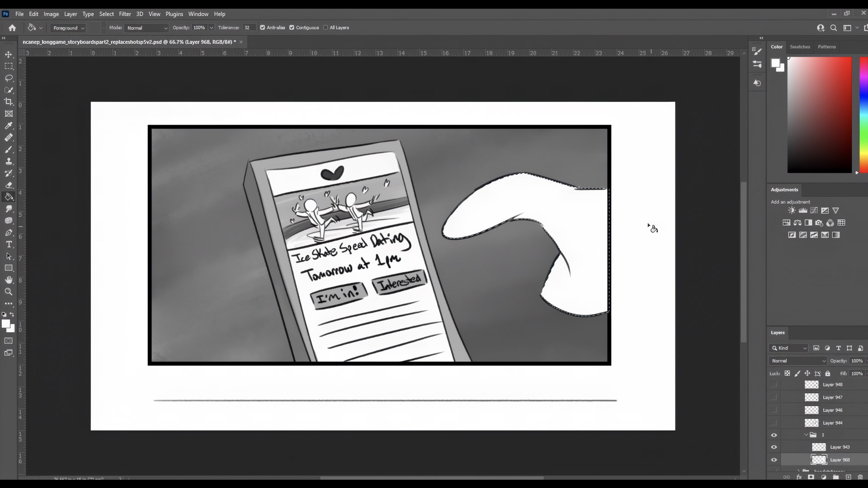Open the Foreground fill source dropdown
Image resolution: width=868 pixels, height=488 pixels.
[x=68, y=28]
